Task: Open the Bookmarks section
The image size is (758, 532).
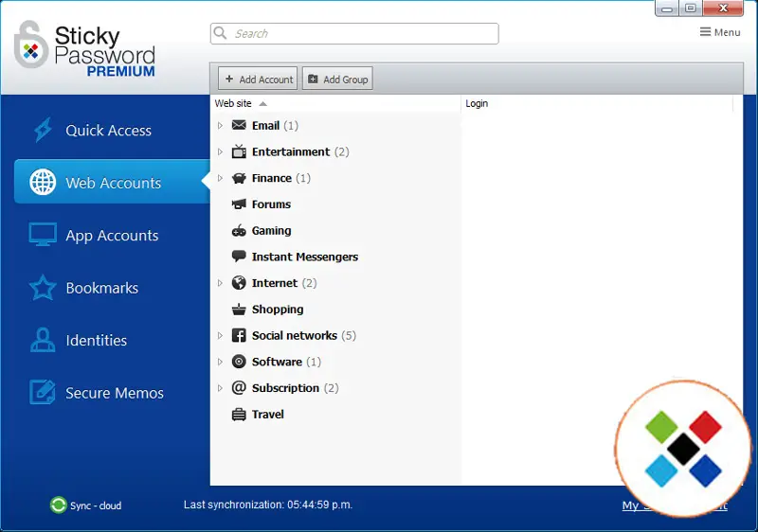Action: 102,288
